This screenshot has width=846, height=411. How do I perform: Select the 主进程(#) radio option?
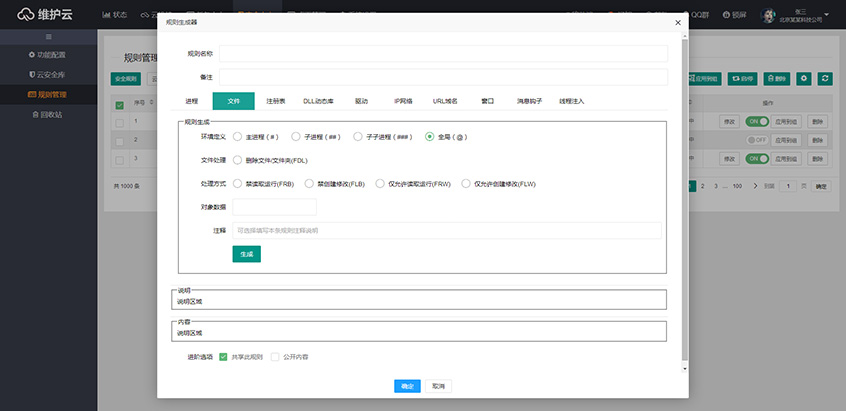[x=237, y=136]
